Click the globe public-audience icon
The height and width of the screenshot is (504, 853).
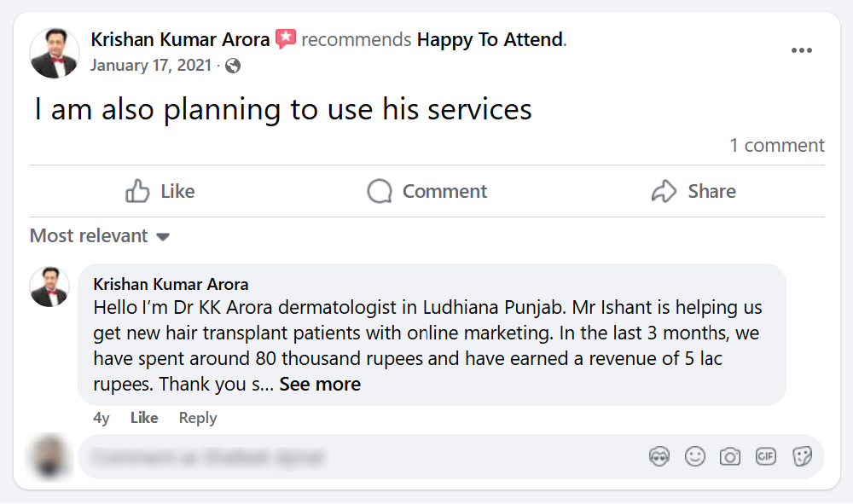click(x=233, y=66)
